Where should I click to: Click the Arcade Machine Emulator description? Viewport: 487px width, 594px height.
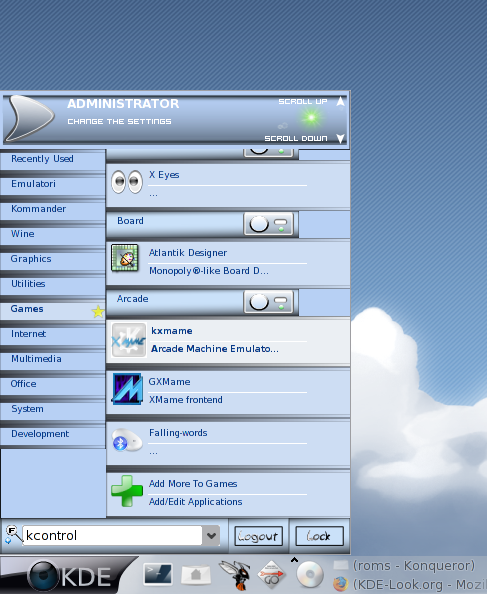tap(215, 349)
